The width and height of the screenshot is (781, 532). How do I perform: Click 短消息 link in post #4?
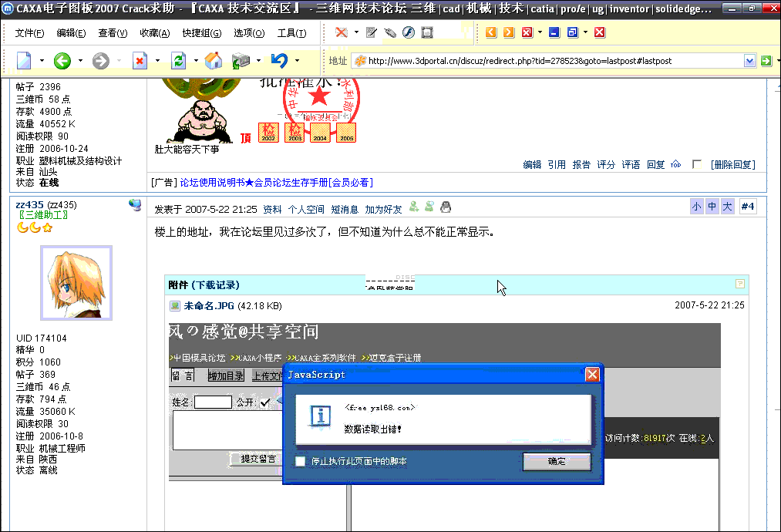point(345,209)
